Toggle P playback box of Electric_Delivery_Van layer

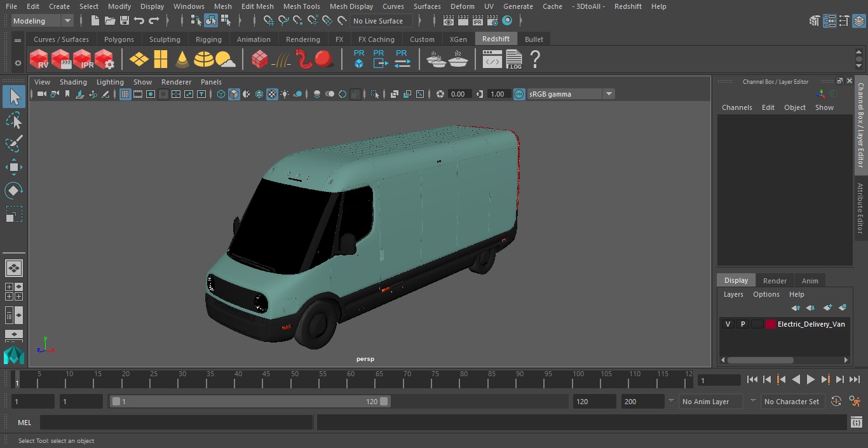[742, 324]
